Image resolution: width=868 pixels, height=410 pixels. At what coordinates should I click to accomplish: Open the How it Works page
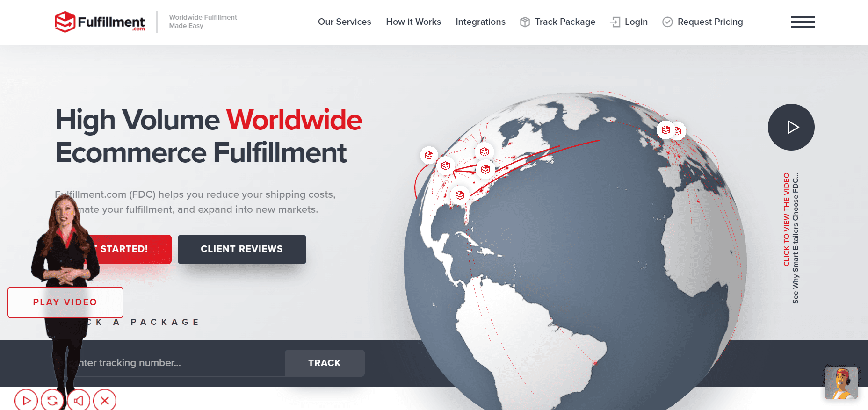point(413,22)
